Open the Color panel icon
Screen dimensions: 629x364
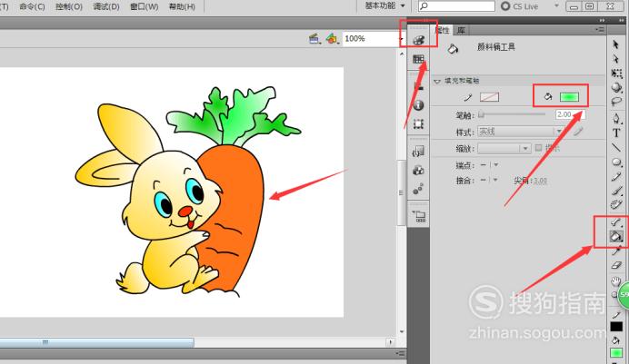click(418, 40)
